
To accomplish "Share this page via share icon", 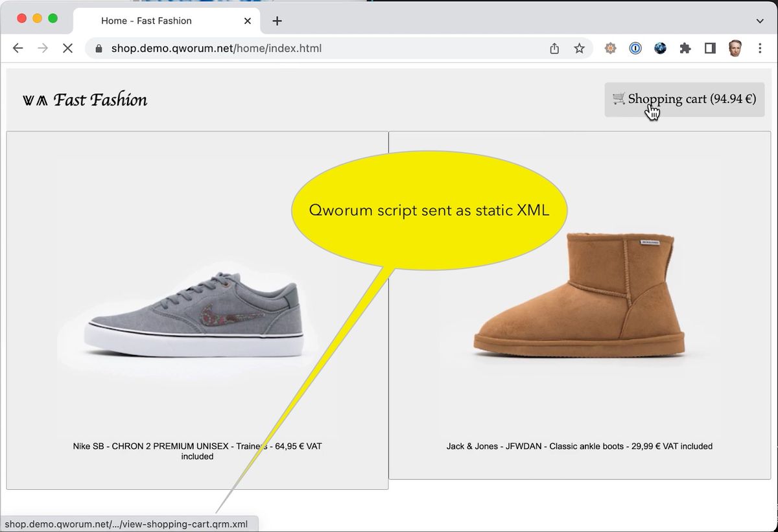I will click(x=554, y=49).
